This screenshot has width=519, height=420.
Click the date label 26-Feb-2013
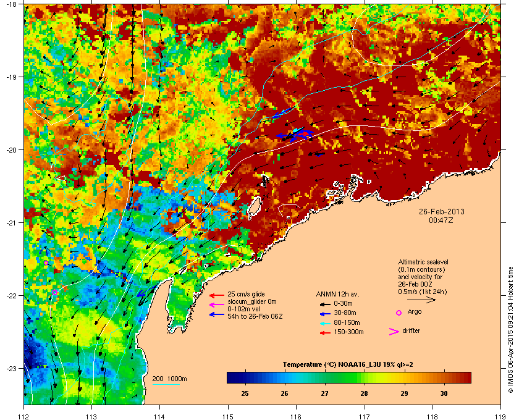(x=442, y=211)
